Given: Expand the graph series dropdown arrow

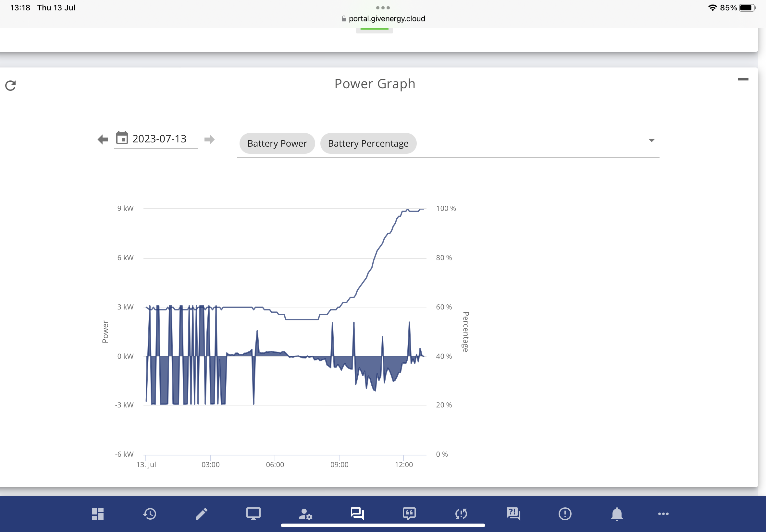Looking at the screenshot, I should 652,140.
